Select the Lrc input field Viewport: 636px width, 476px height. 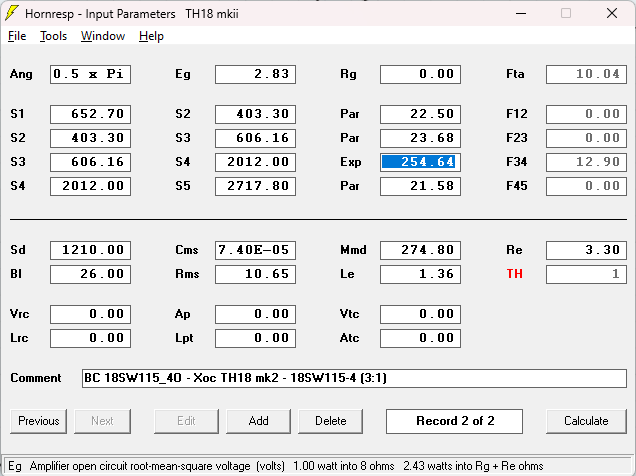90,338
